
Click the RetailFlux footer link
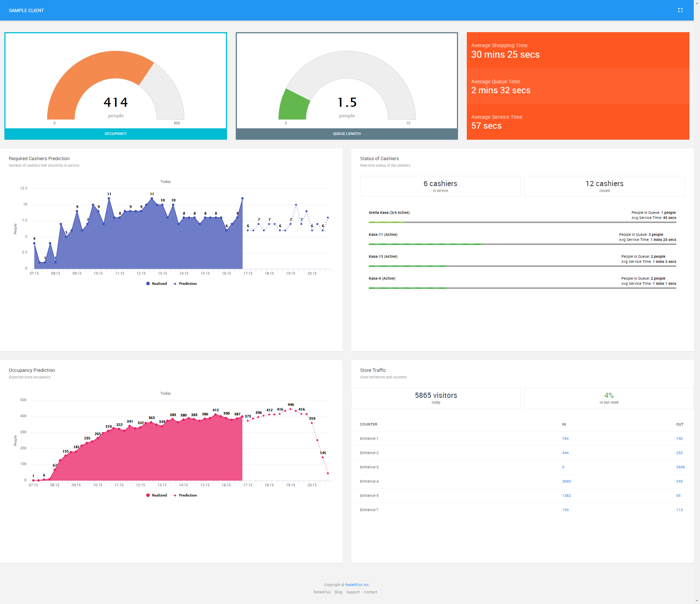point(322,592)
